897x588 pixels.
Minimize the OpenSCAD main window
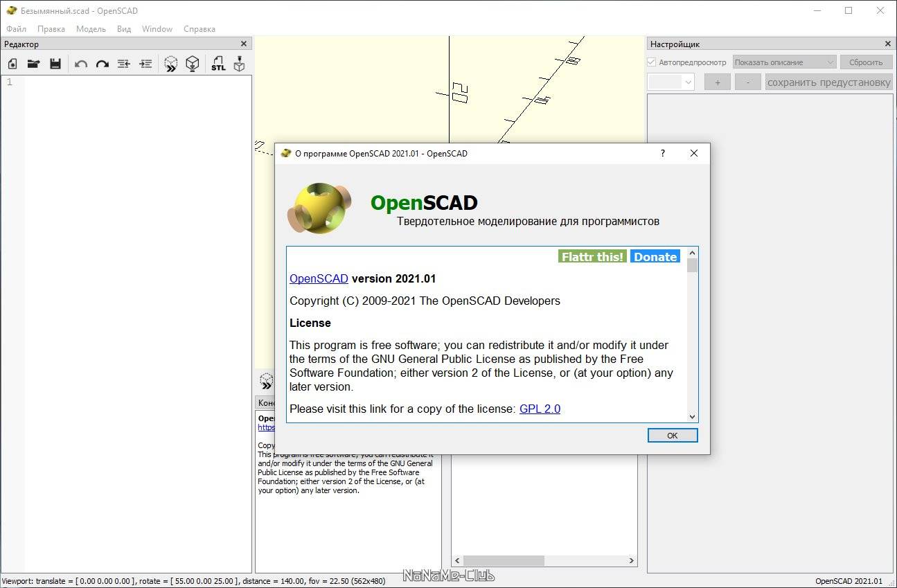(817, 10)
